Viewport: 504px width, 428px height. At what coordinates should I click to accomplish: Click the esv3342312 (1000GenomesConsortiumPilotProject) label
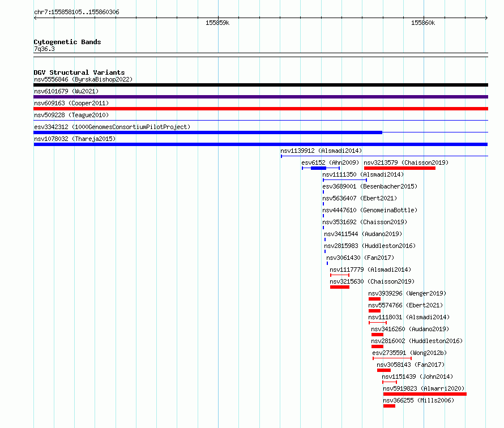112,127
